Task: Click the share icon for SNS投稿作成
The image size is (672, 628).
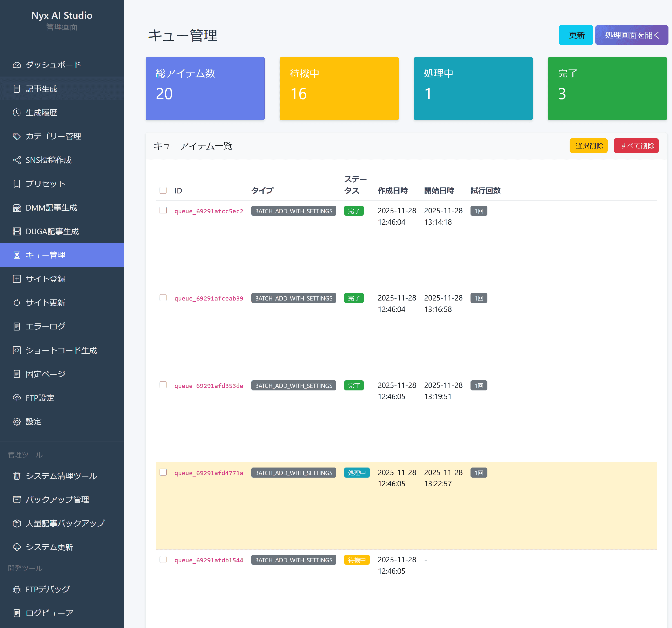Action: (x=17, y=160)
